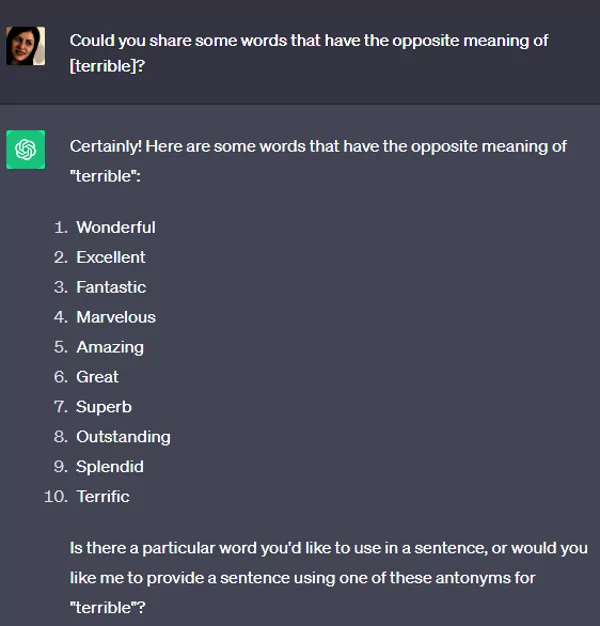Click quoted "terrible" at the response end

104,608
